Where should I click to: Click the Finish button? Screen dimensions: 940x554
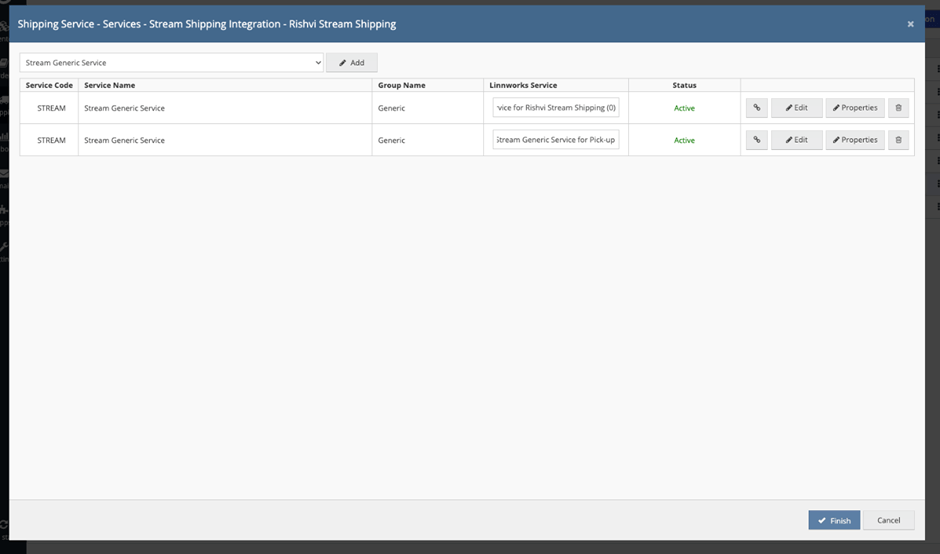click(x=834, y=520)
